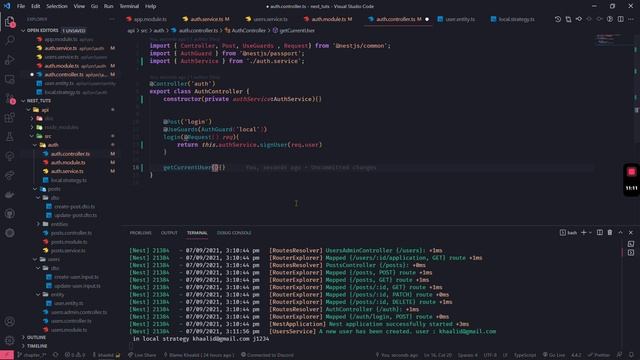Open the View menu
The height and width of the screenshot is (360, 640).
coord(79,6)
